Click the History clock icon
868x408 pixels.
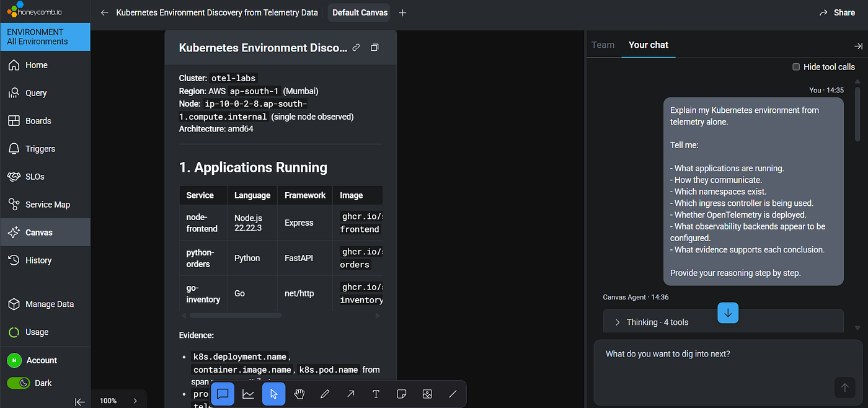tap(14, 260)
